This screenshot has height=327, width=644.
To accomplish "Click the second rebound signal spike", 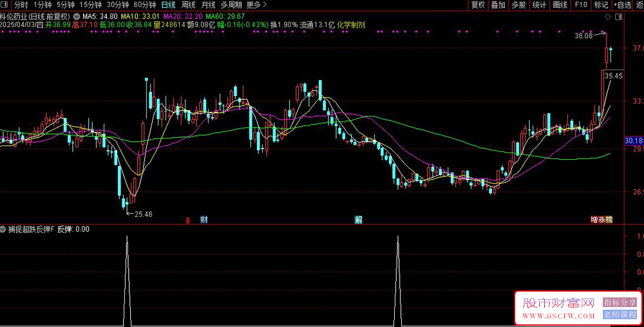I will 397,280.
